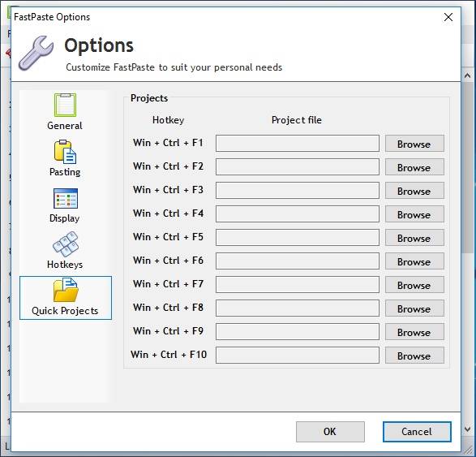Image resolution: width=476 pixels, height=457 pixels.
Task: Click the background scrollbar down arrow
Action: 468,429
